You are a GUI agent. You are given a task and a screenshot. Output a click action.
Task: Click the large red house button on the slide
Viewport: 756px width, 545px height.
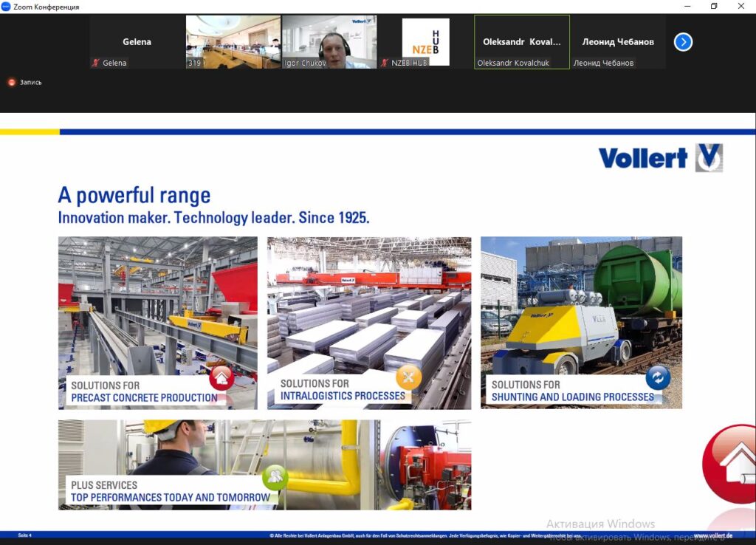pos(729,464)
